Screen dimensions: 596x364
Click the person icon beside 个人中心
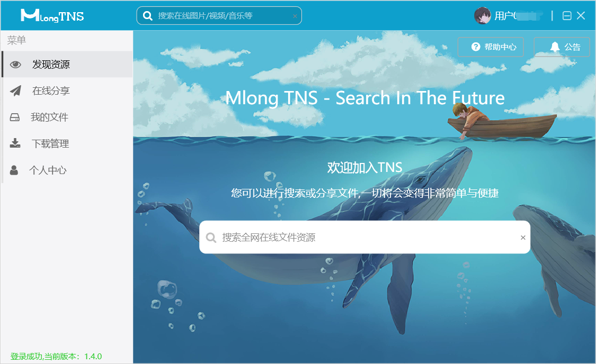click(x=14, y=170)
